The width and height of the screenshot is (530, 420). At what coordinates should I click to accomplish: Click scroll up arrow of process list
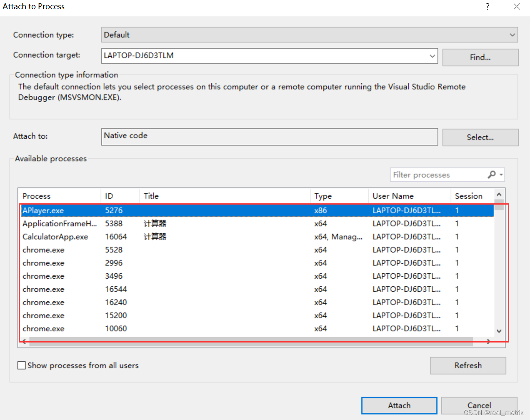(499, 195)
